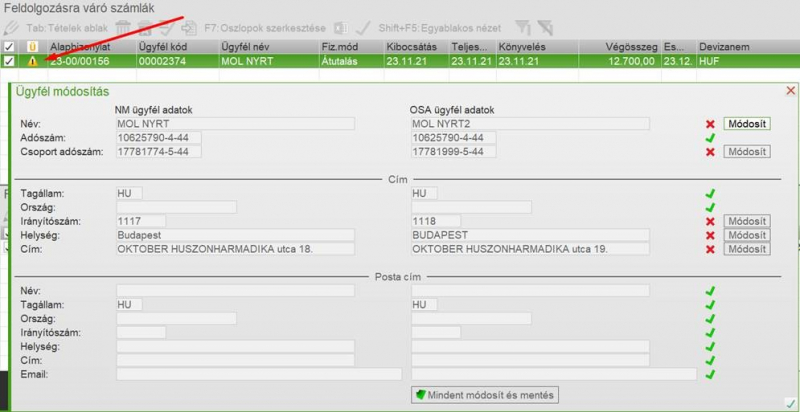The height and width of the screenshot is (412, 800).
Task: Click cell Átutalás in the invoice row
Action: (351, 61)
